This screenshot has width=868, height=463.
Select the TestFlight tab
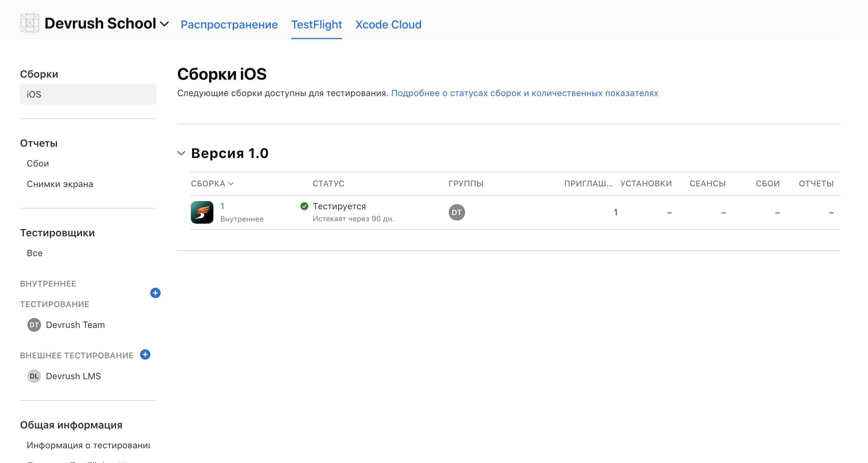tap(316, 25)
